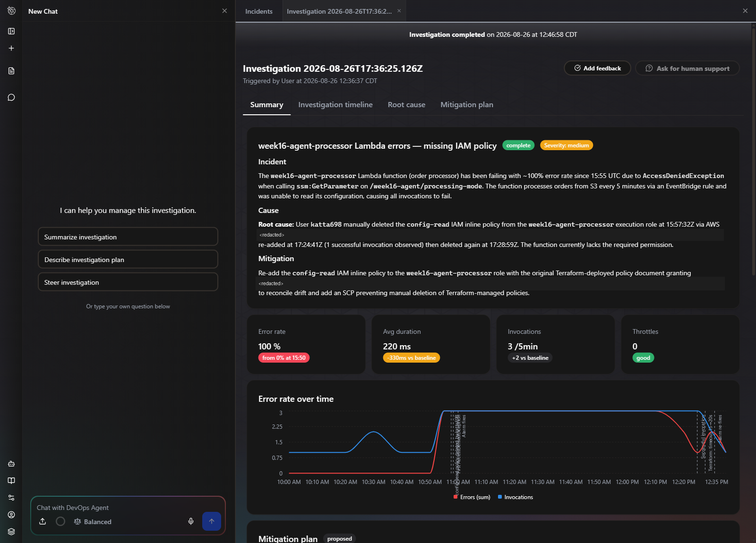Open the Investigation timeline tab

335,105
